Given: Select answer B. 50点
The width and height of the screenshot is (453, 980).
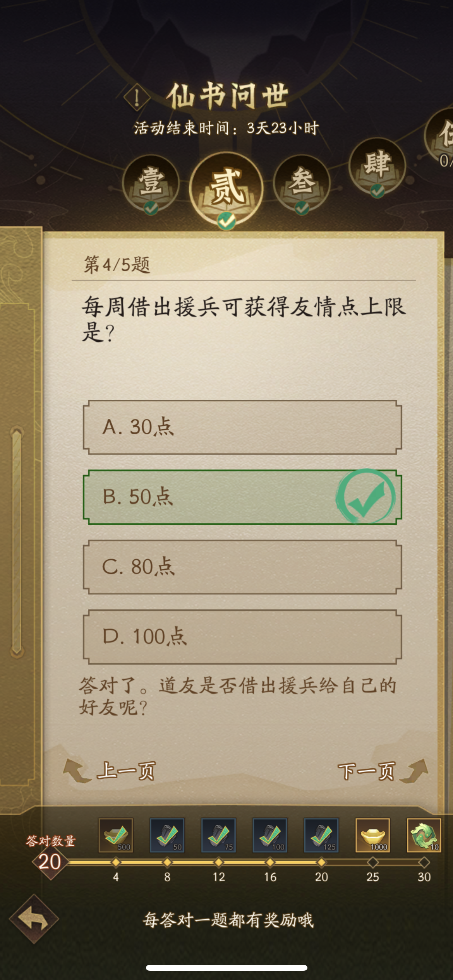Looking at the screenshot, I should [242, 497].
